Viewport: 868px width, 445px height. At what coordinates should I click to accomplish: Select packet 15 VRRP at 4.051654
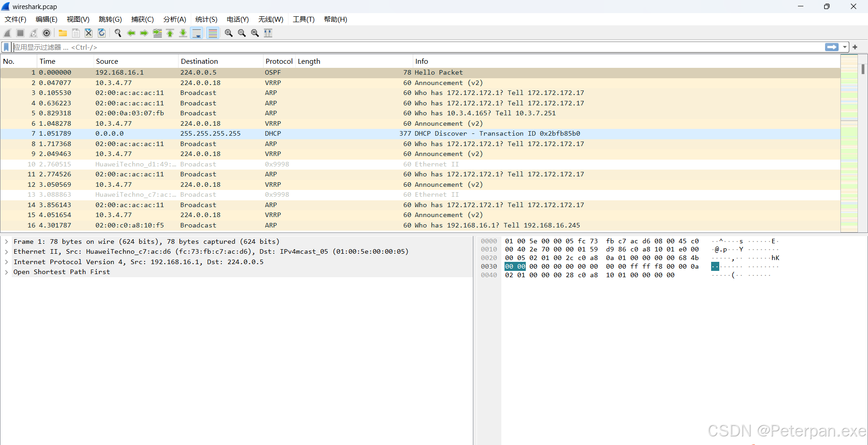420,215
